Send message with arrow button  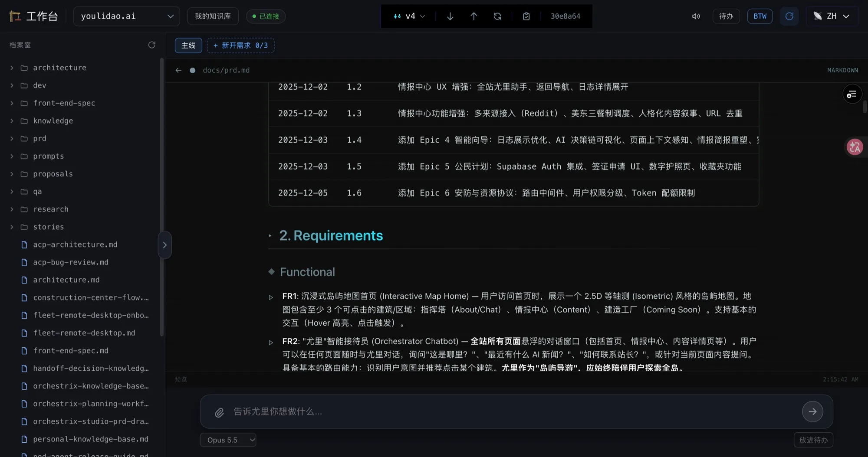812,411
